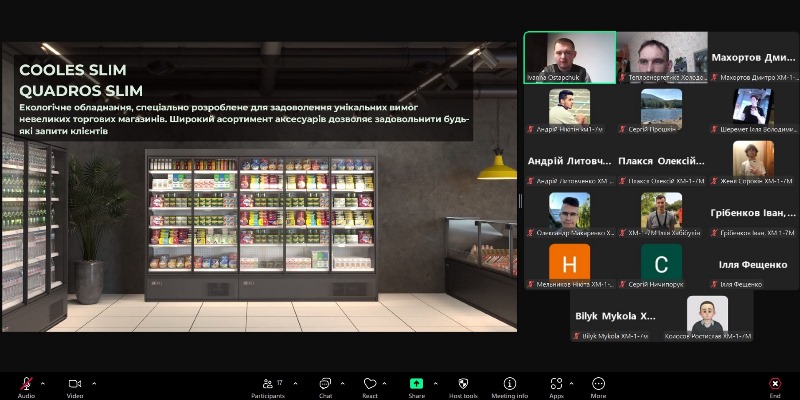Expand the arrow next to Apps

click(571, 383)
